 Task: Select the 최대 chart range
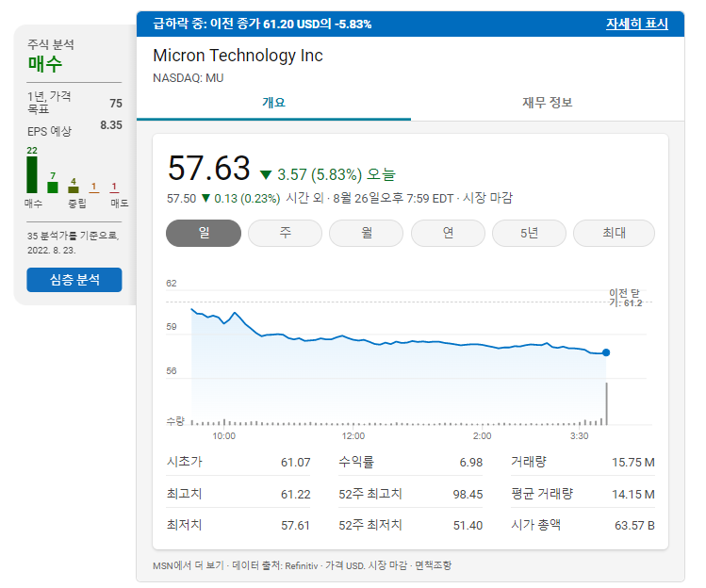point(614,233)
